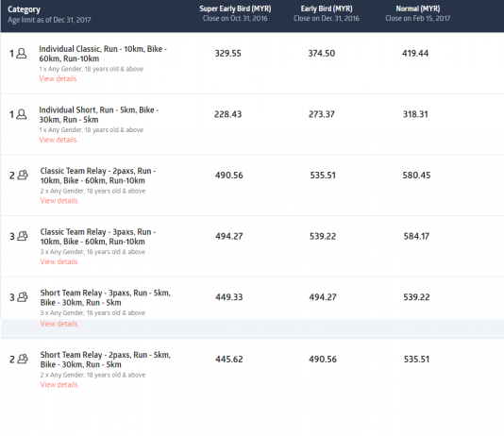Viewport: 504px width, 436px height.
Task: Open View details for Short Team Relay 3pax
Action: [59, 324]
